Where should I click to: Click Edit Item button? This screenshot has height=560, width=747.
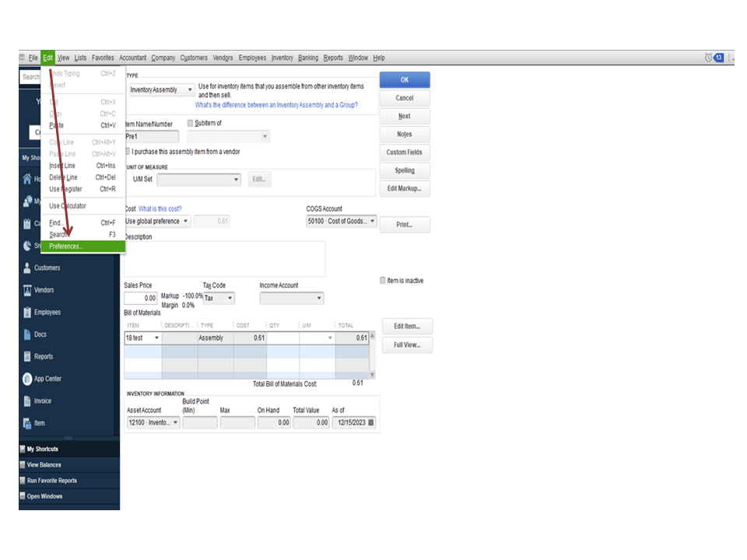407,326
